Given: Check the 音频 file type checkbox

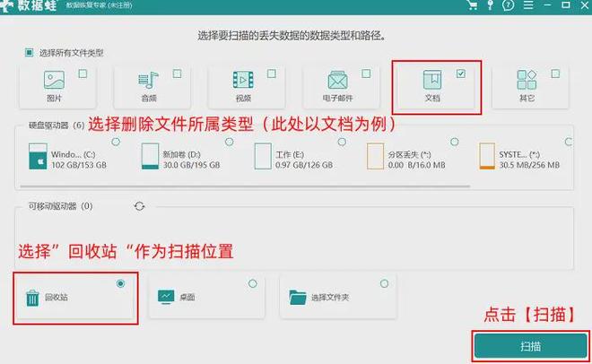Looking at the screenshot, I should click(x=177, y=74).
